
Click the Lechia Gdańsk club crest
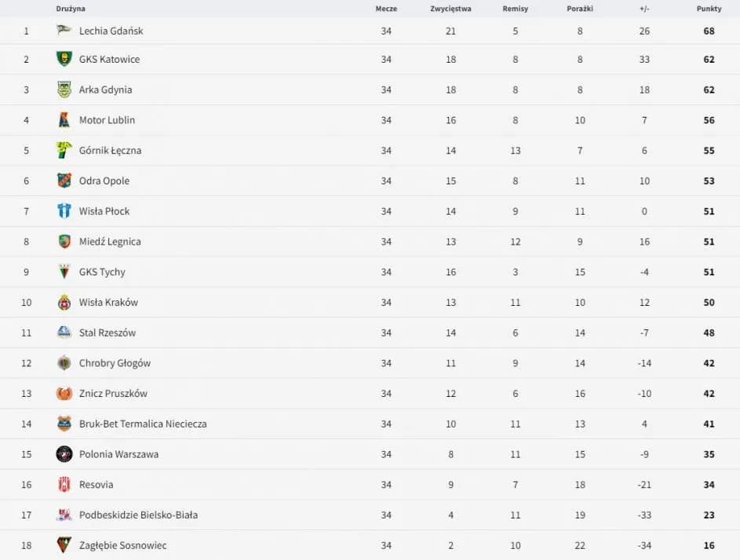coord(64,31)
